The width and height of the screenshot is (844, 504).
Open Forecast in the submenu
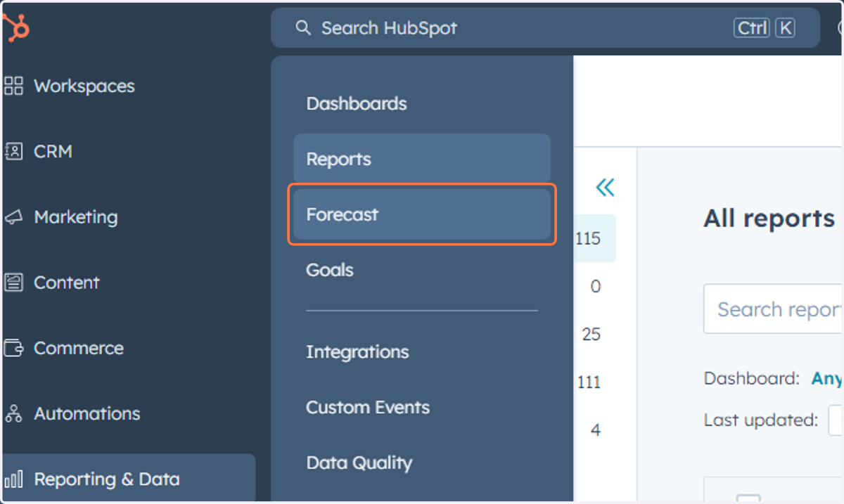pos(422,214)
